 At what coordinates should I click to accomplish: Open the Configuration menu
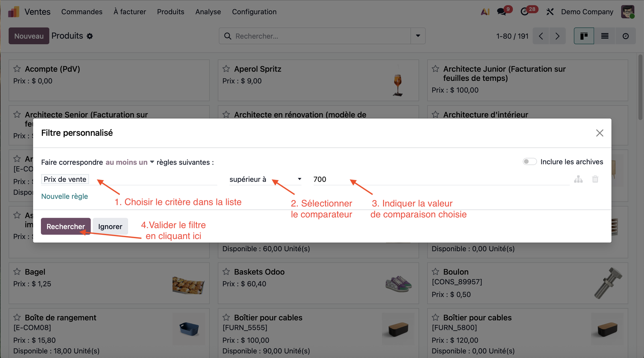[254, 12]
